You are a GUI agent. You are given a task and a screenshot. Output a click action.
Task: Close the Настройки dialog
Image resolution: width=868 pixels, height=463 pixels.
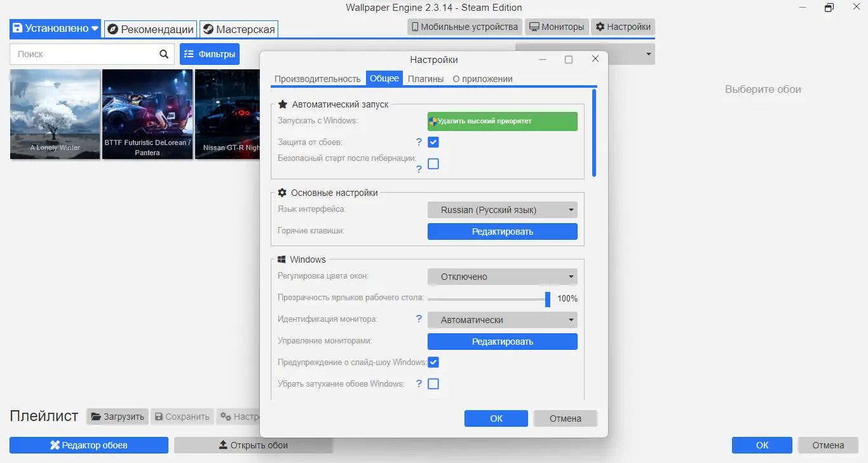pyautogui.click(x=595, y=59)
